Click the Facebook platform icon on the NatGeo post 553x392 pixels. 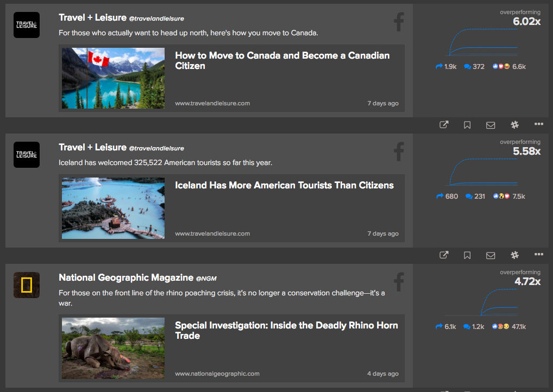(398, 282)
